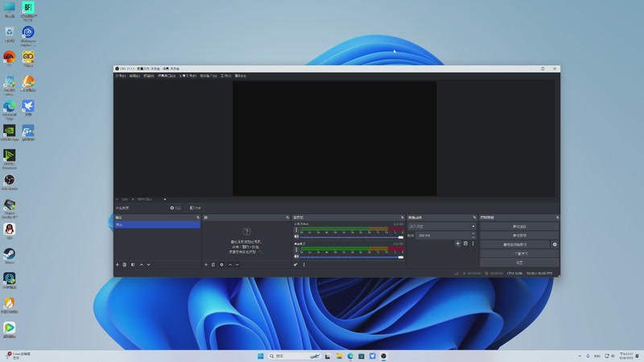The height and width of the screenshot is (362, 644).
Task: Move source down in Sources panel
Action: [x=237, y=265]
